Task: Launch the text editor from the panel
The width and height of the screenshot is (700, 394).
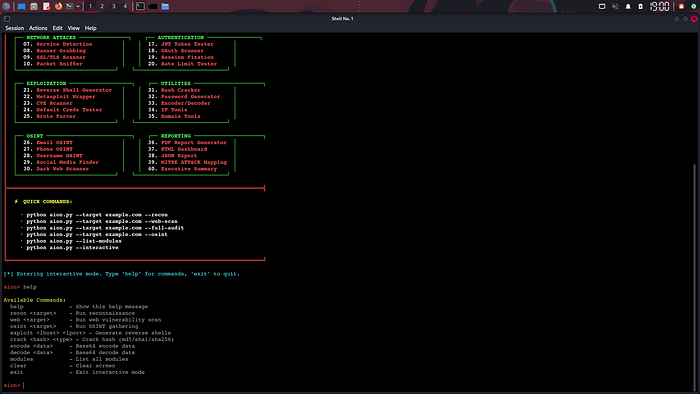Action: pos(46,6)
